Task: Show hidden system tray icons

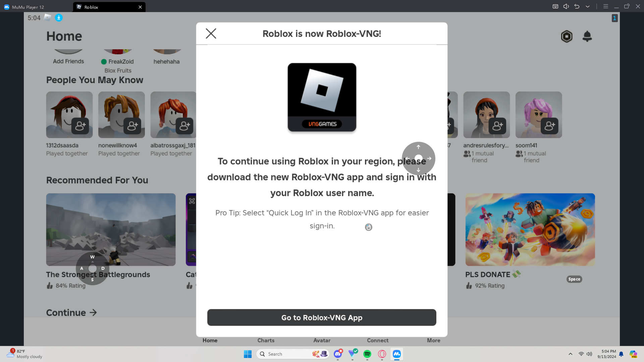Action: pos(571,354)
